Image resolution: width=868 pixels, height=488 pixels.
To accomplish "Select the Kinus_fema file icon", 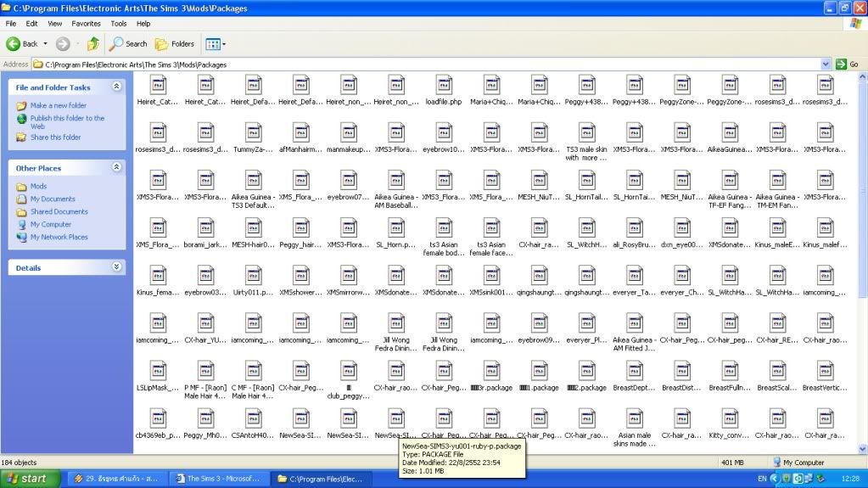I will tap(159, 276).
